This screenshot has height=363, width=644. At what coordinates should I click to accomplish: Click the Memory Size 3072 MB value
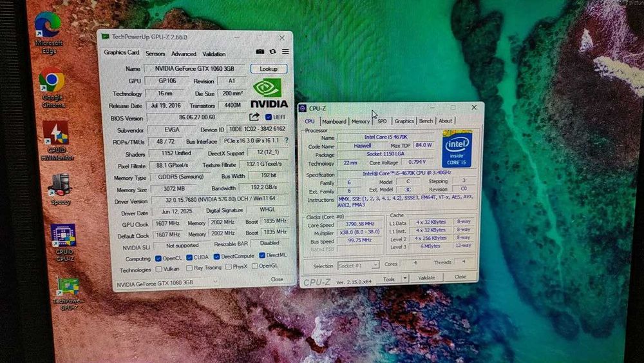(x=174, y=189)
